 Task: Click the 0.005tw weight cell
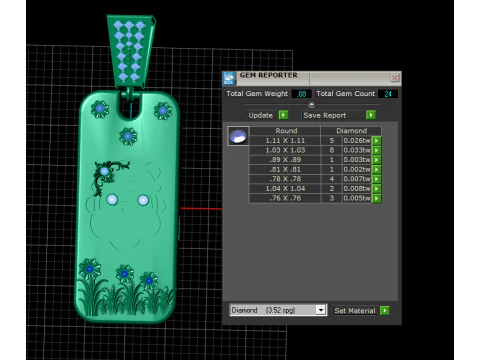click(x=357, y=198)
